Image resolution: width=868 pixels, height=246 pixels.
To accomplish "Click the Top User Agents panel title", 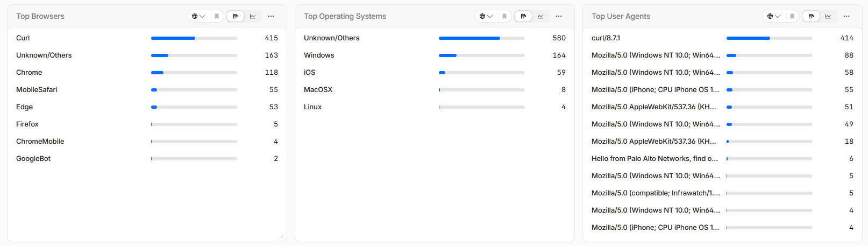I will click(x=621, y=16).
